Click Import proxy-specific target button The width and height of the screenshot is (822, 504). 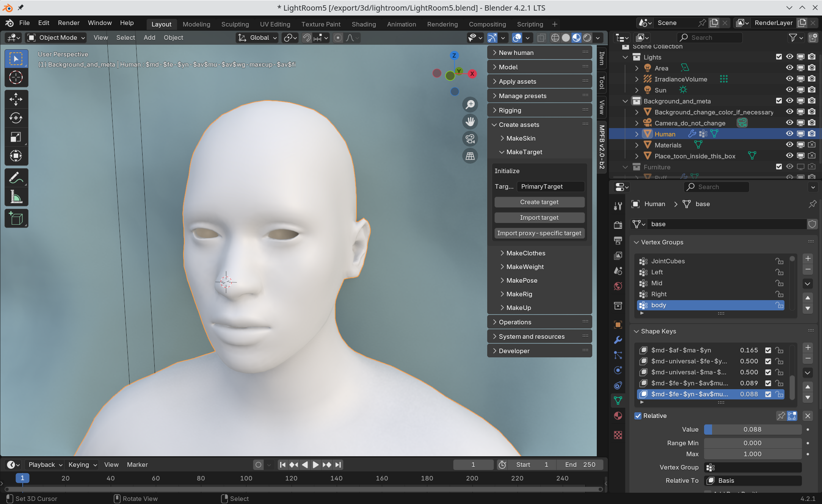pyautogui.click(x=540, y=233)
